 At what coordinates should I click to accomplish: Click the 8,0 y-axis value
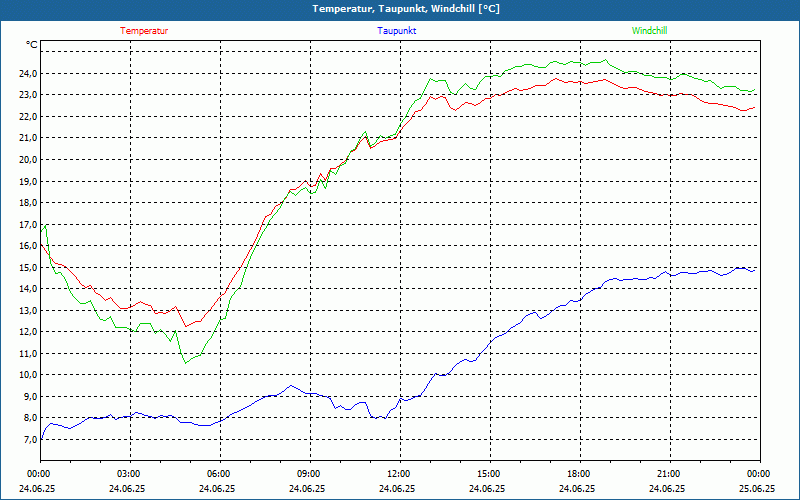30,418
